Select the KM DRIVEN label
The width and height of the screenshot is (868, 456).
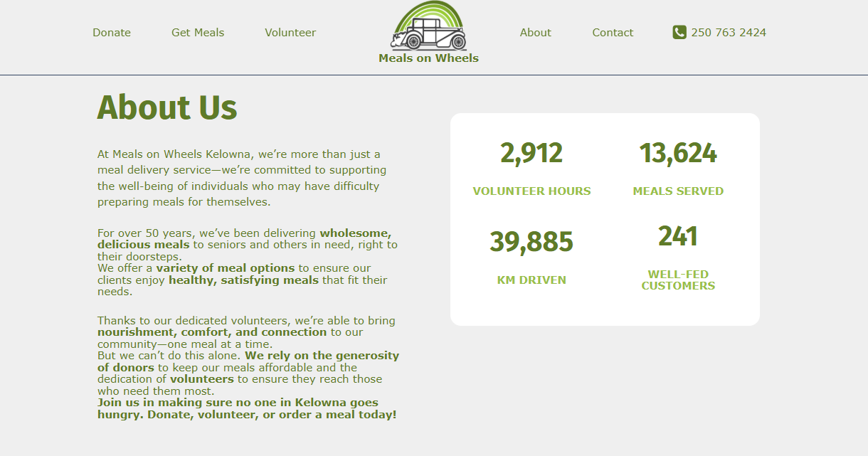click(531, 280)
